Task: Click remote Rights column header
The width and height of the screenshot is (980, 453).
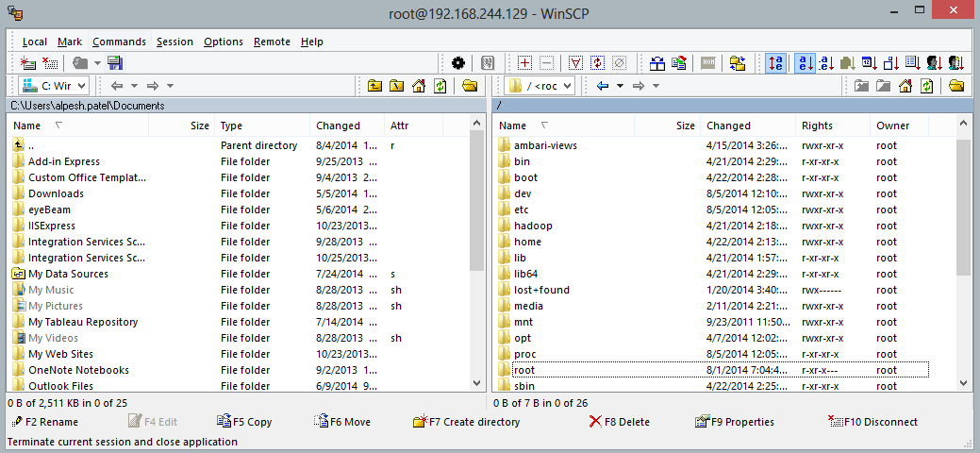Action: pyautogui.click(x=832, y=126)
